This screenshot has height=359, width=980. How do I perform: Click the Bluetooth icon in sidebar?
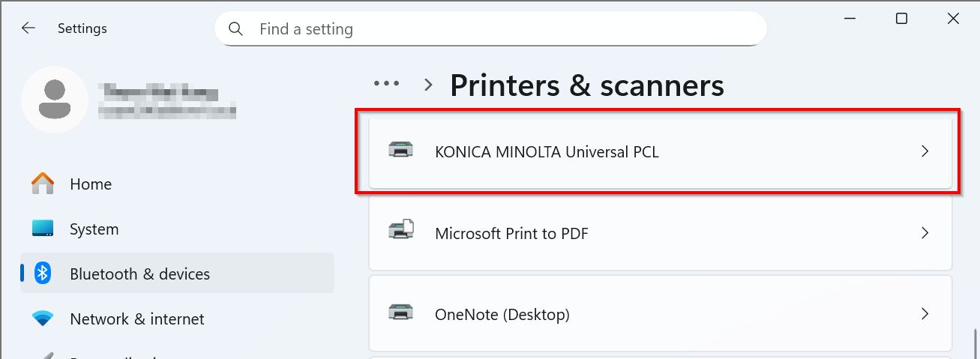click(x=43, y=274)
